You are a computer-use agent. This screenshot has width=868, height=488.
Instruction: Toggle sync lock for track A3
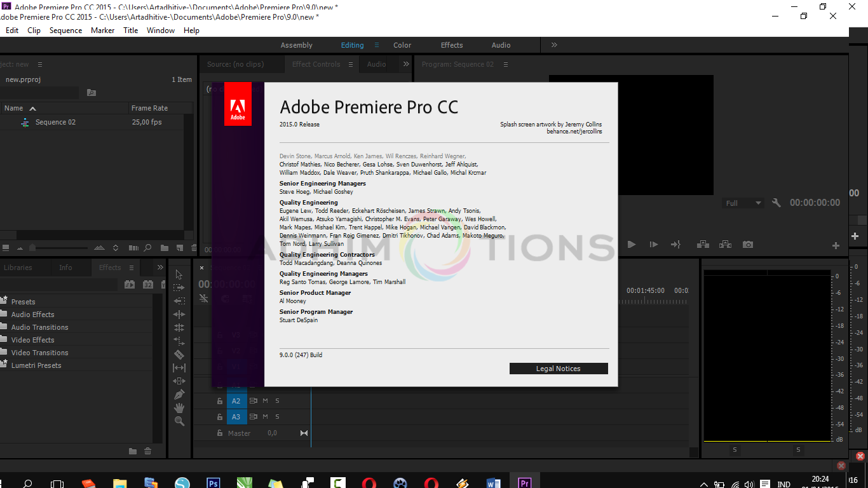(254, 417)
